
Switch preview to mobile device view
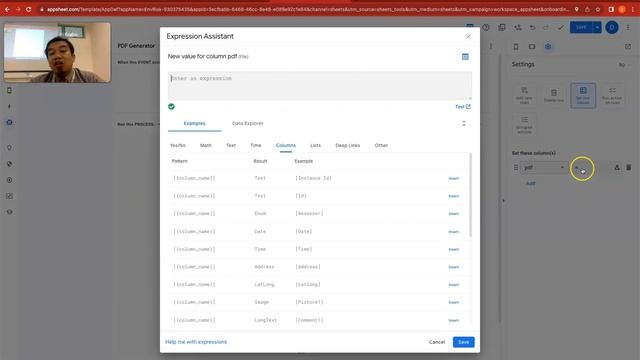(x=516, y=47)
